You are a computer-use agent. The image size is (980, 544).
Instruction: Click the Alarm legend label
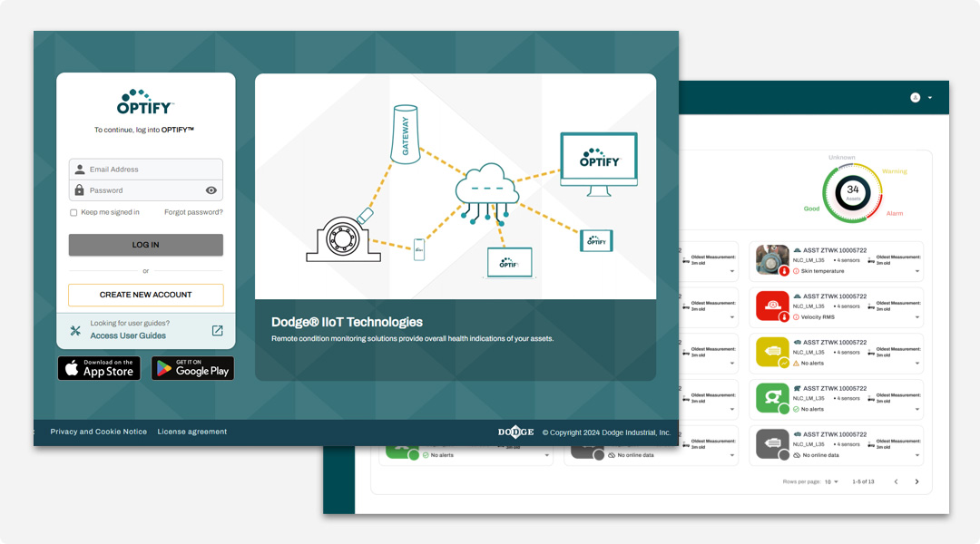895,214
